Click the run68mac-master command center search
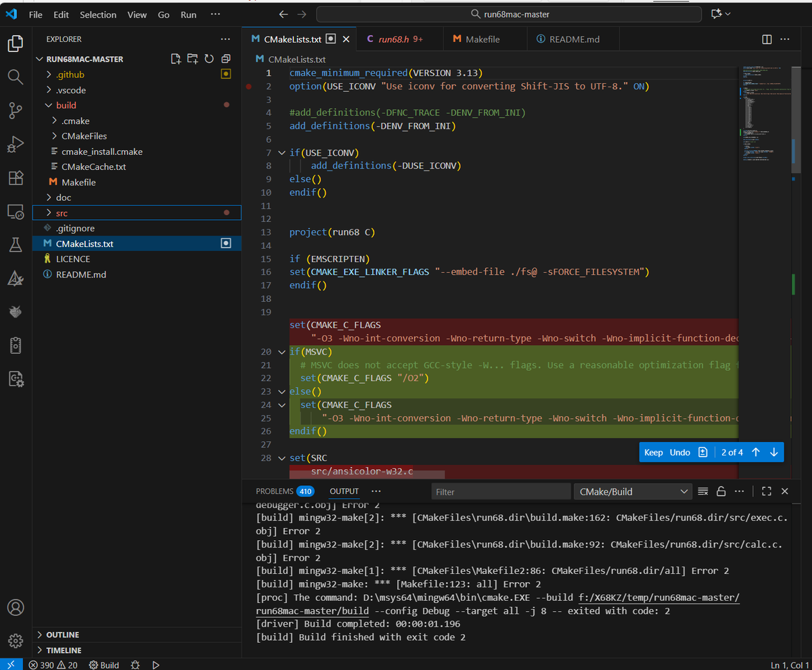Image resolution: width=812 pixels, height=670 pixels. [x=509, y=14]
